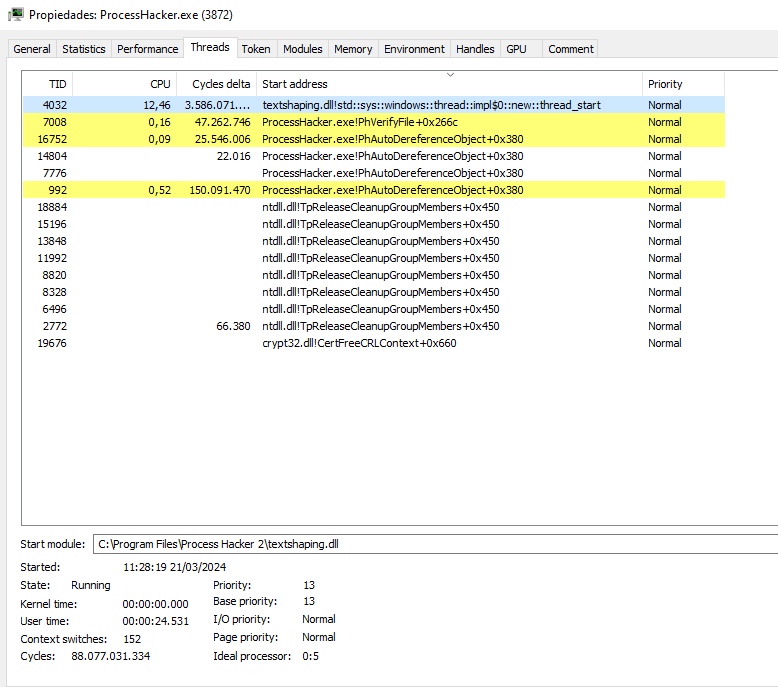This screenshot has height=687, width=778.
Task: Click the textshaping.dll thread_start address cell
Action: click(x=431, y=105)
